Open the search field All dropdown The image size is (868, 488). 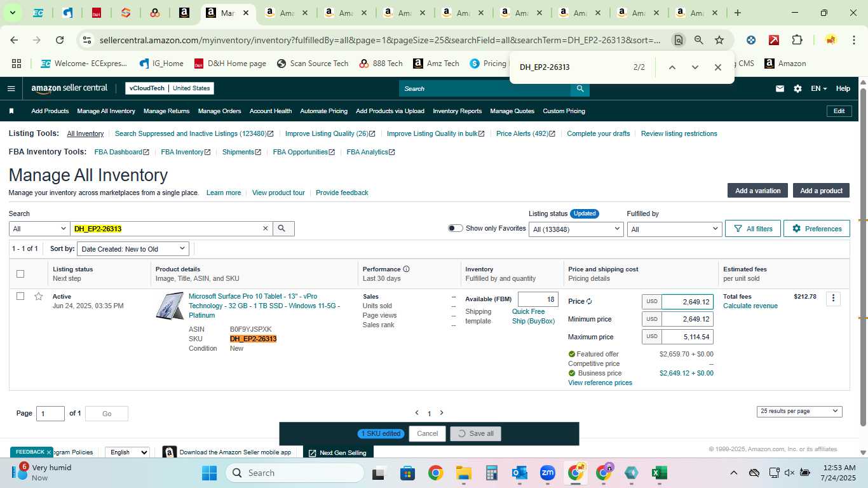[x=39, y=229]
